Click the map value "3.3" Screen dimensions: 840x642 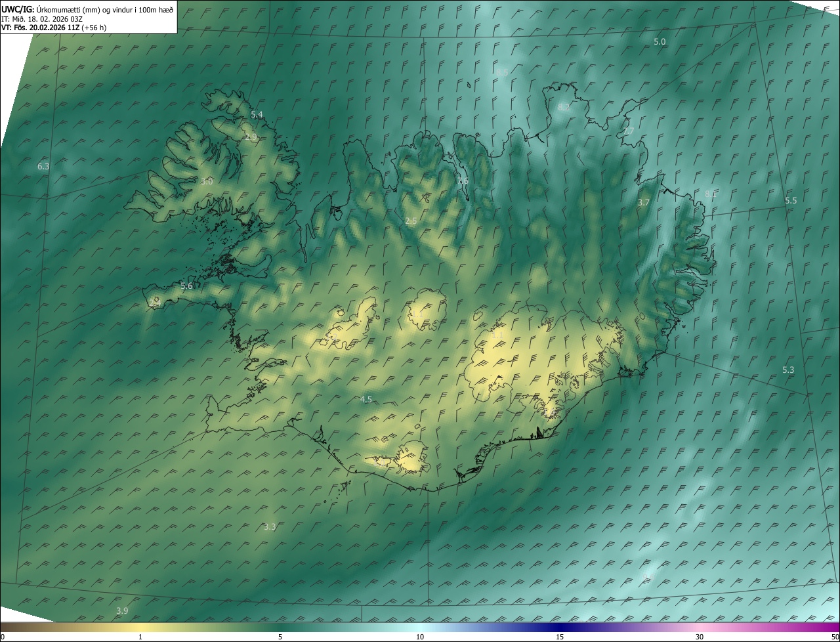click(270, 526)
